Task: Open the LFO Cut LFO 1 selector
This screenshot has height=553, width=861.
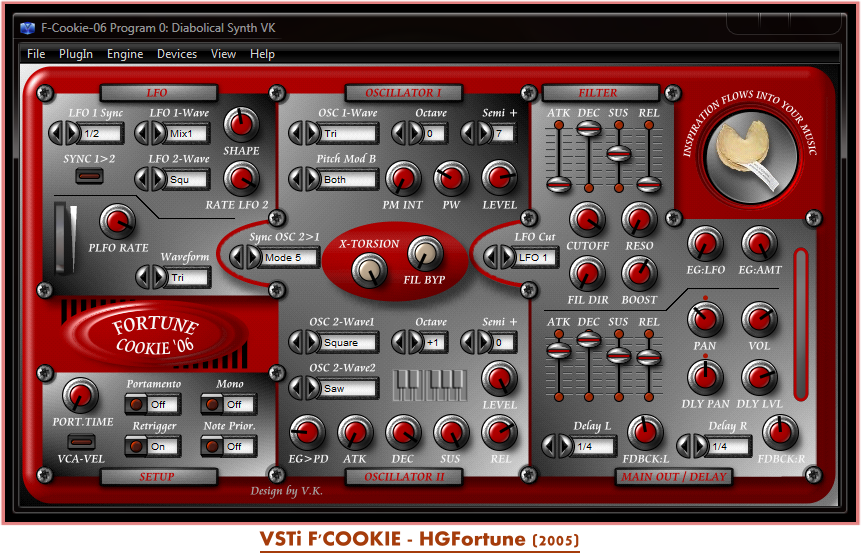Action: point(536,257)
